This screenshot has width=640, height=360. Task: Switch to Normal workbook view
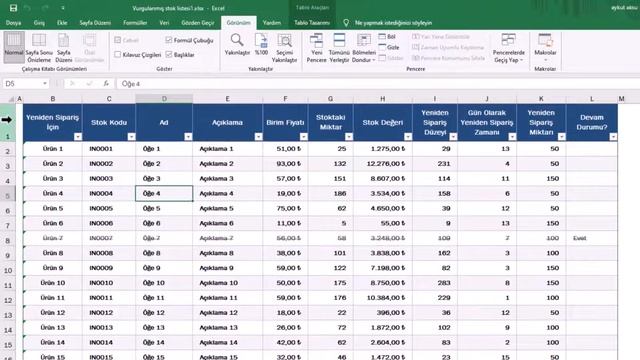[x=14, y=47]
